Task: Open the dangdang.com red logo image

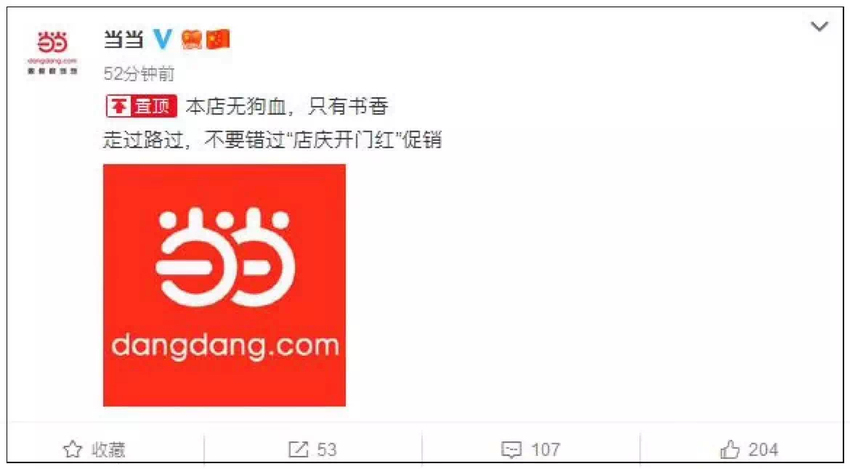Action: tap(224, 285)
